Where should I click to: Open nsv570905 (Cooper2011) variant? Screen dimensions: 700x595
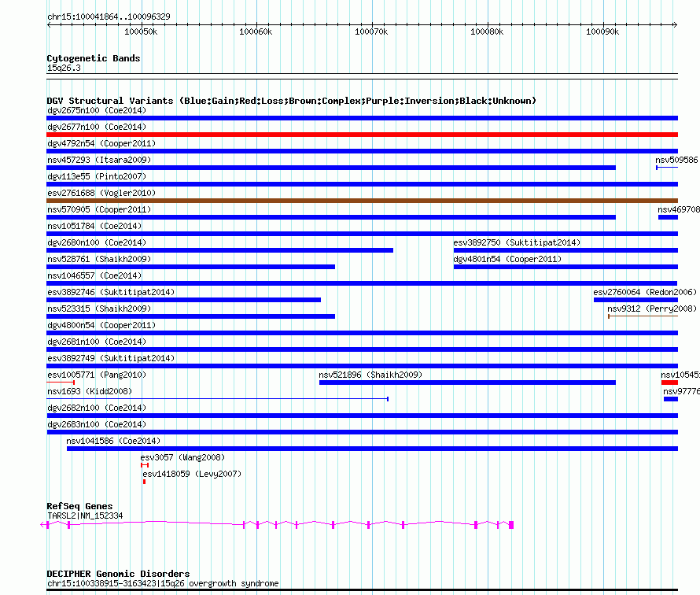point(99,209)
